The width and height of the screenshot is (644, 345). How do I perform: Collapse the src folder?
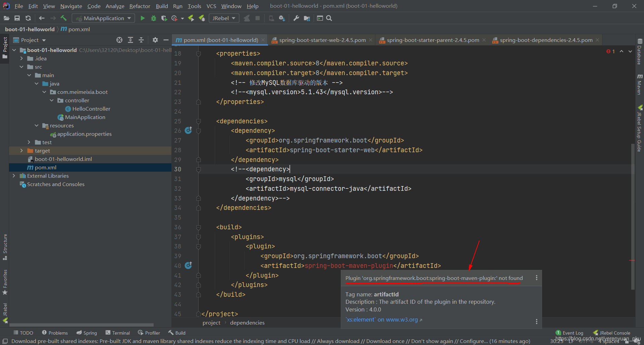tap(21, 67)
